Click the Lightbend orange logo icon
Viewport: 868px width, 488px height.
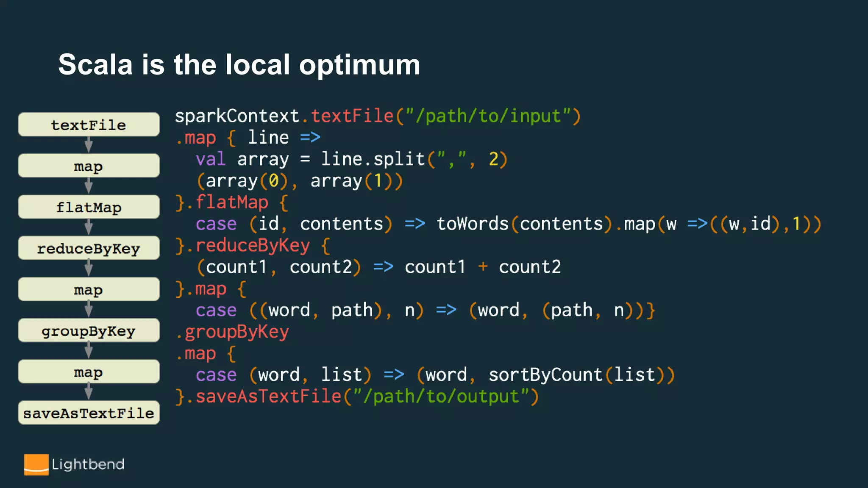[36, 465]
